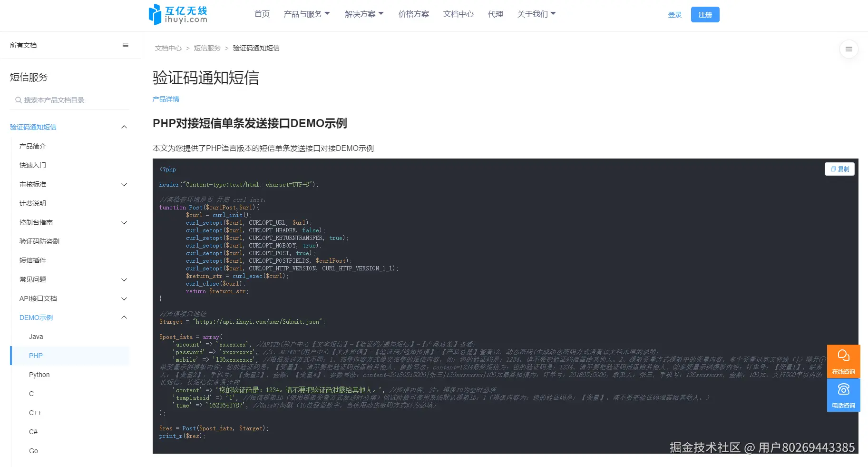
Task: Open the 产品详情 link
Action: 166,99
